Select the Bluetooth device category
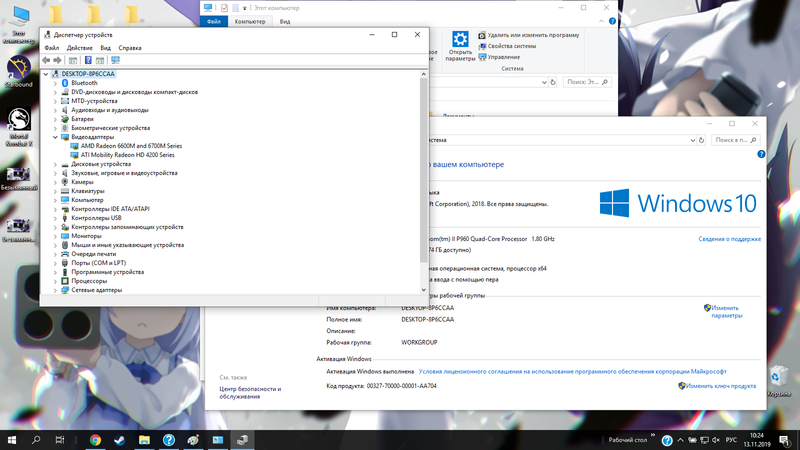The width and height of the screenshot is (800, 450). point(84,83)
